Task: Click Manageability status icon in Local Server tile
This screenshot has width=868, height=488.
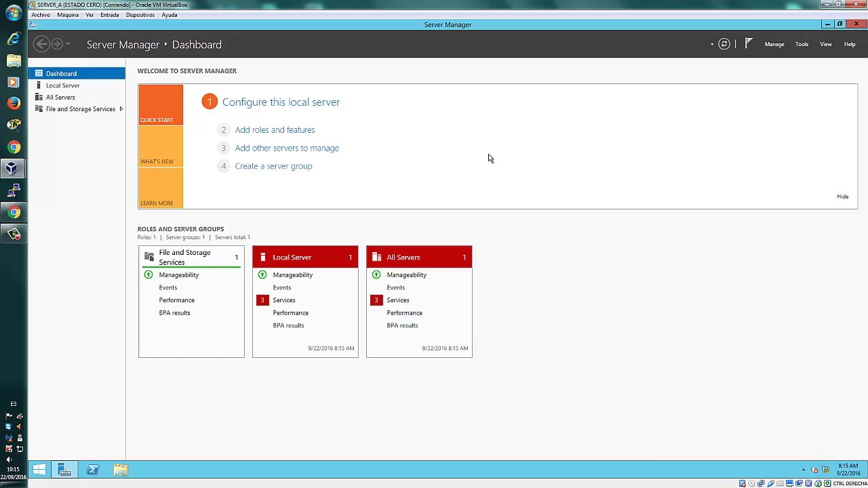Action: pos(262,274)
